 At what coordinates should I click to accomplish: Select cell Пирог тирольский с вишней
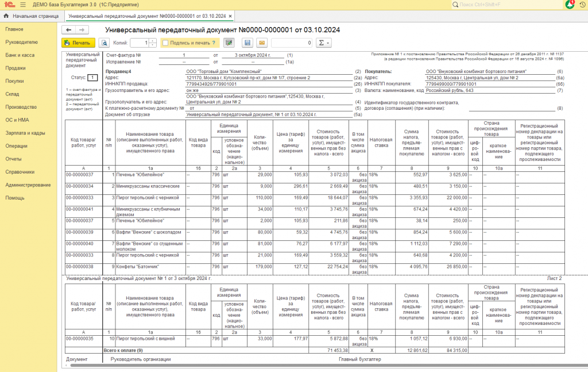(x=150, y=341)
